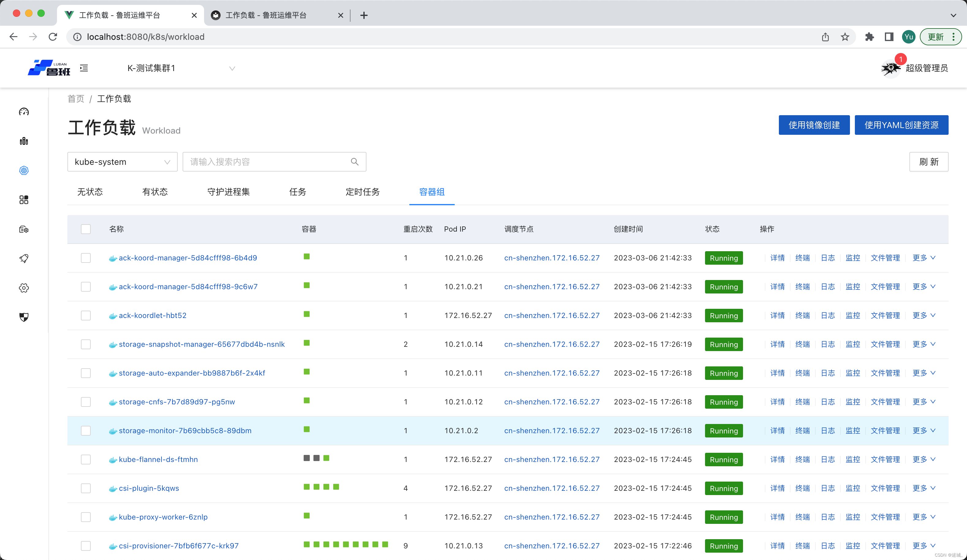Click the dashboard gauge sidebar icon
This screenshot has height=560, width=967.
click(24, 112)
